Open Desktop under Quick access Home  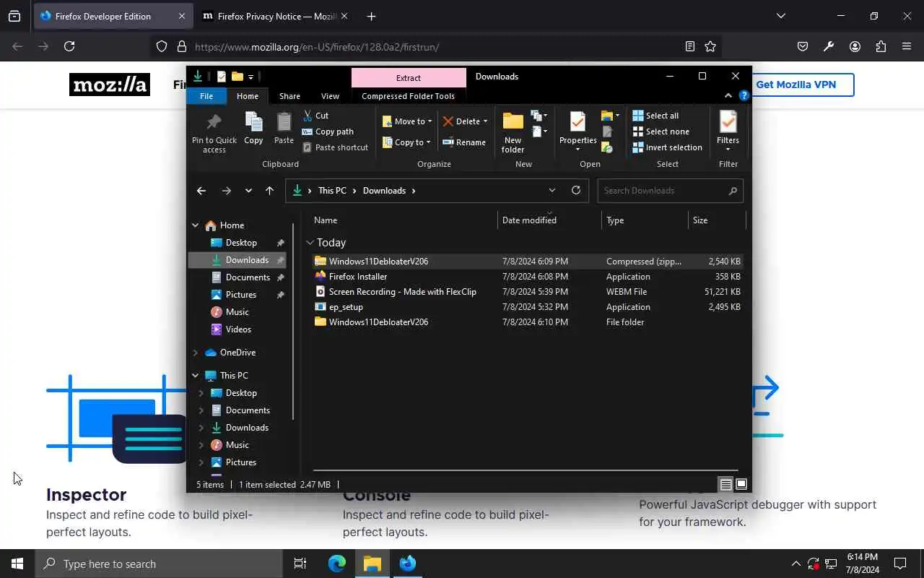click(240, 243)
